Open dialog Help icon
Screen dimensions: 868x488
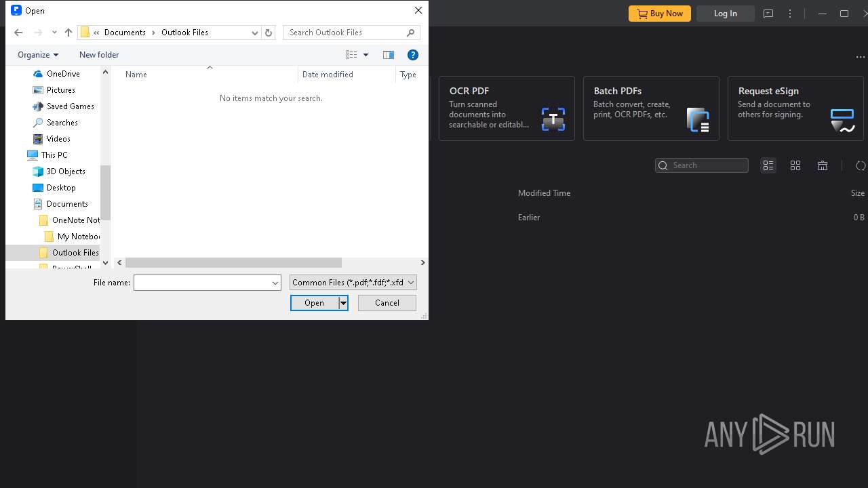click(413, 55)
